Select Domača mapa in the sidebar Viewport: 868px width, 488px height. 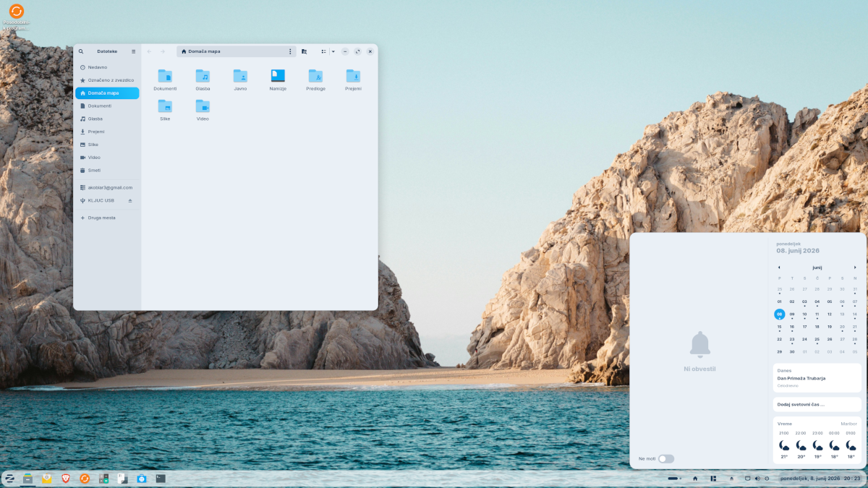point(107,93)
